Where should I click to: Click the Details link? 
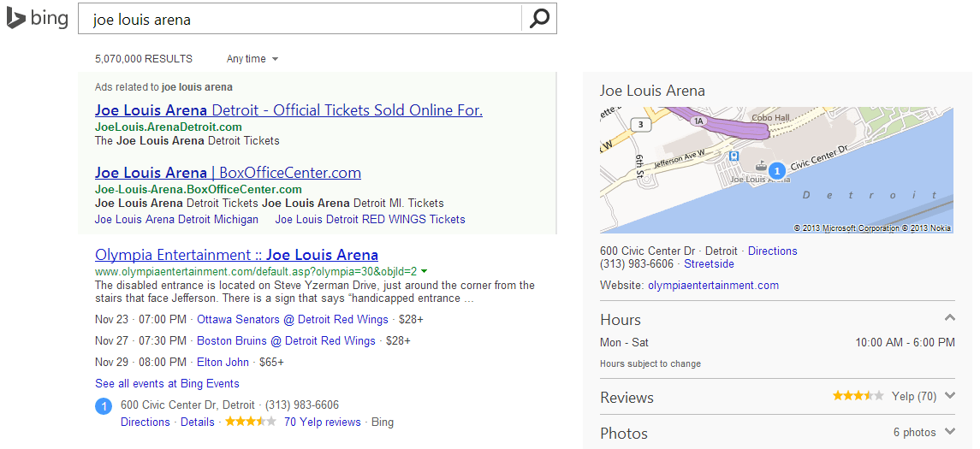coord(198,422)
